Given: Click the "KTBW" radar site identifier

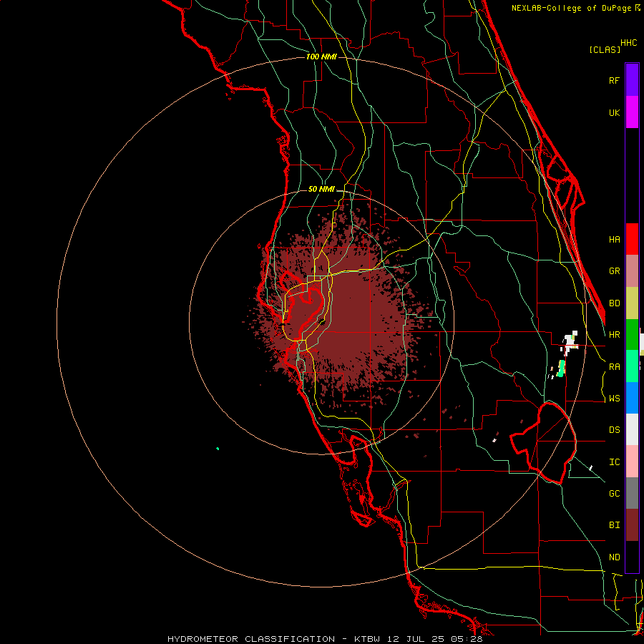Looking at the screenshot, I should pos(367,639).
